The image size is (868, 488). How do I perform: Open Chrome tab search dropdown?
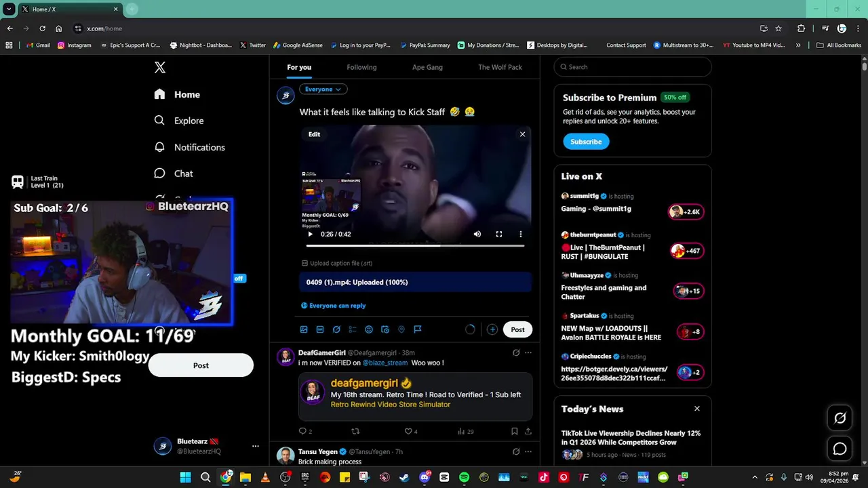click(x=9, y=9)
